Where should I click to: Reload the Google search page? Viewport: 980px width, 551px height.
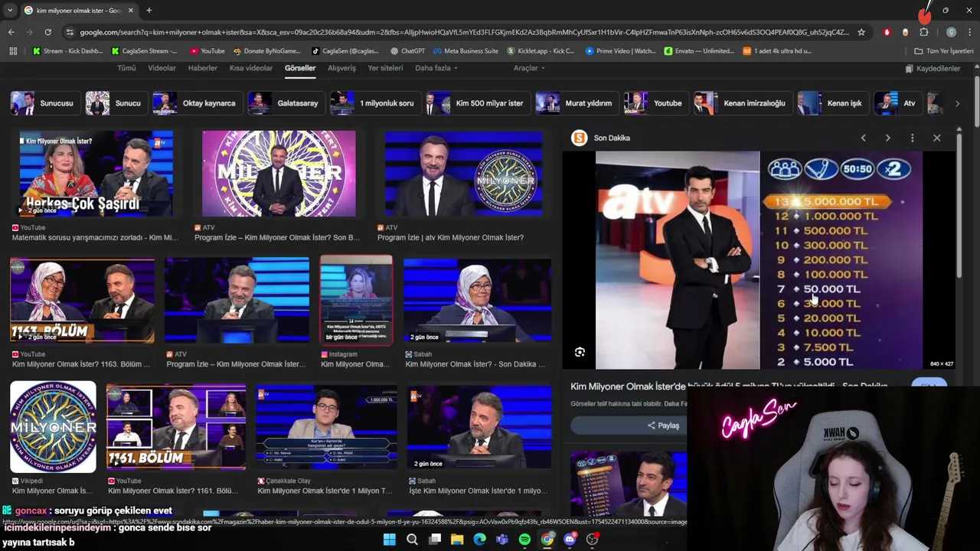point(47,32)
